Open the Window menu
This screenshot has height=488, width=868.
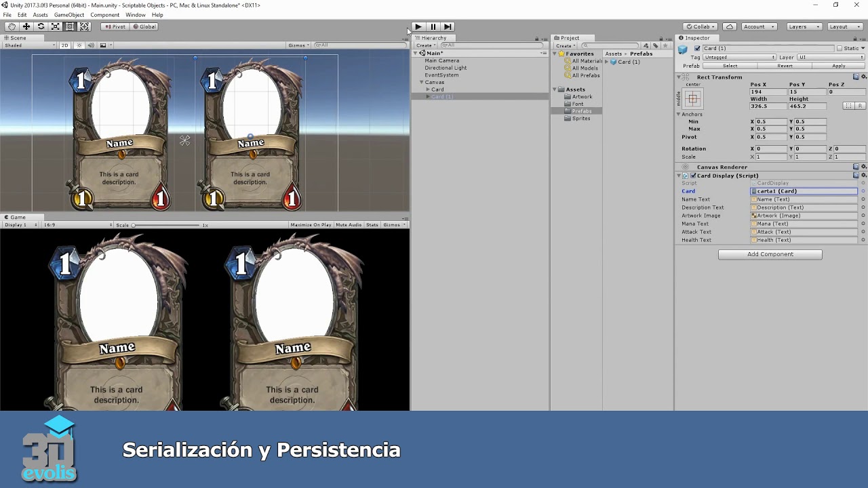136,15
